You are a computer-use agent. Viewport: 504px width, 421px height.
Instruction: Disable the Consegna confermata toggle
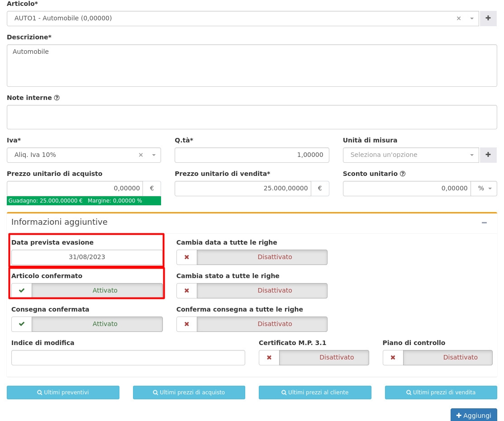[x=87, y=324]
